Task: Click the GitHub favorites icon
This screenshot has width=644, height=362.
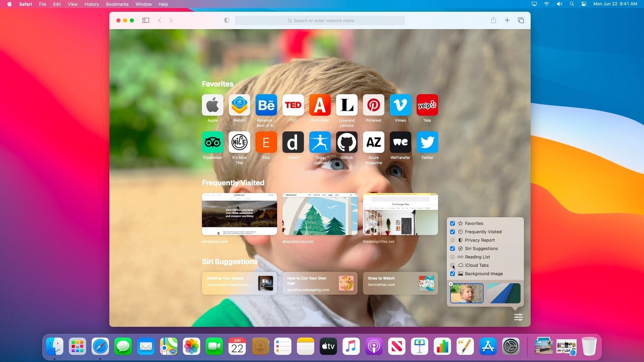Action: pos(346,142)
